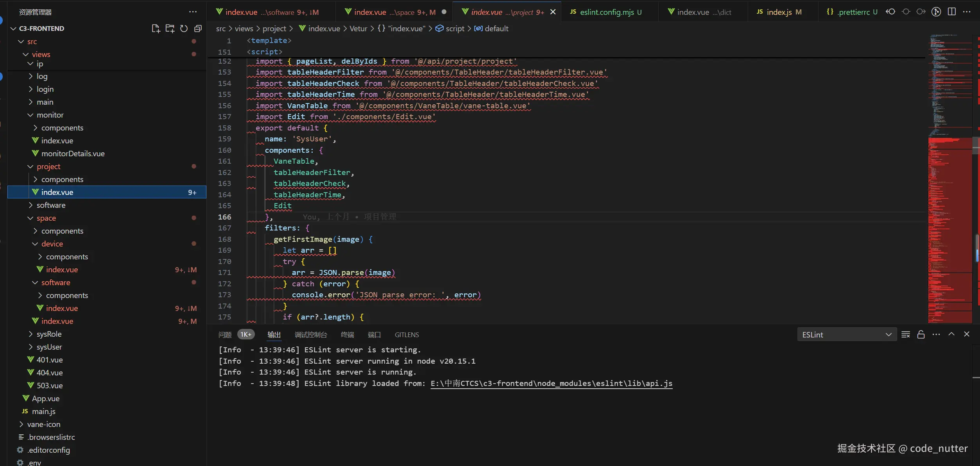
Task: Collapse the monitor folder
Action: [50, 115]
